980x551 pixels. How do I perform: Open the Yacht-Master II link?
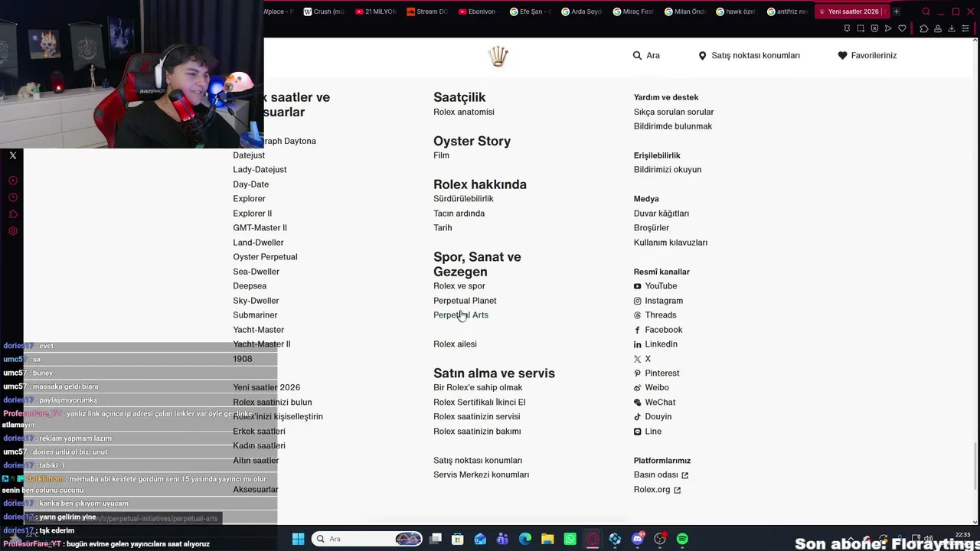coord(261,344)
